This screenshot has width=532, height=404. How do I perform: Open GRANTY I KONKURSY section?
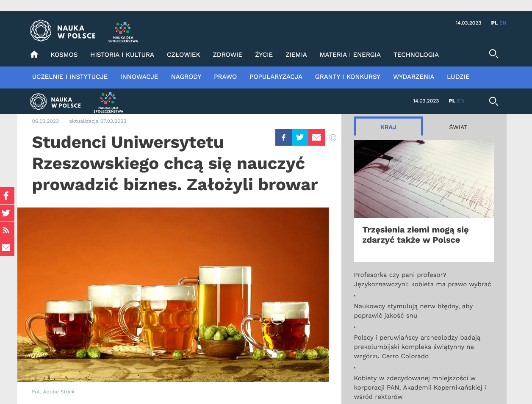[x=347, y=77]
